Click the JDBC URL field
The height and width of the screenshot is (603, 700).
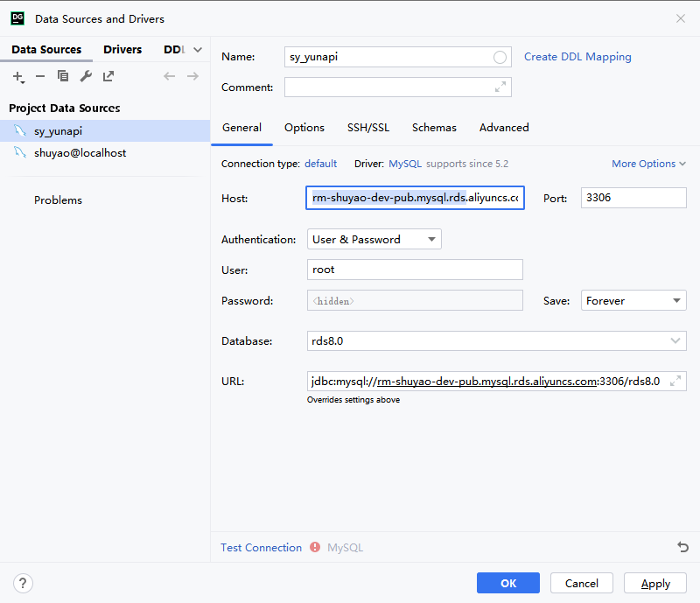click(x=496, y=381)
